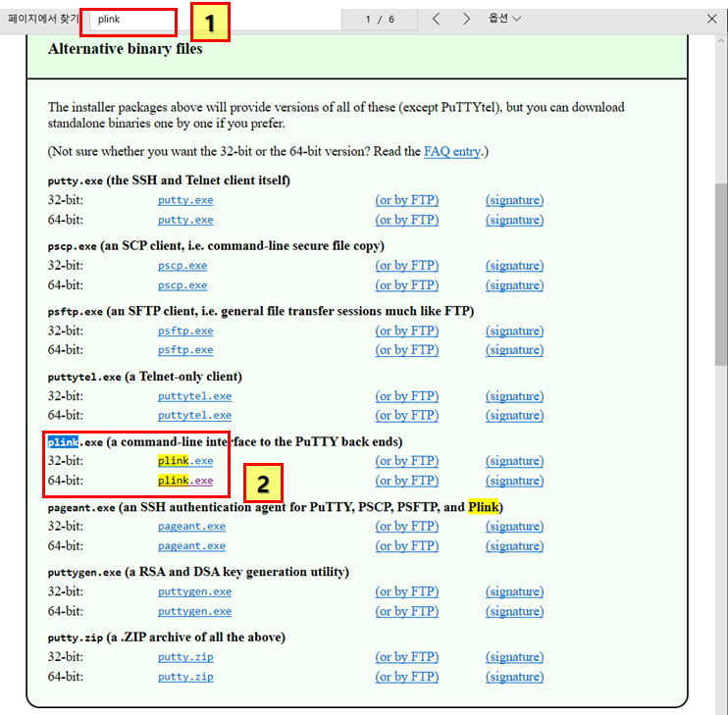
Task: Click the "1 / 6" match counter
Action: [x=380, y=19]
